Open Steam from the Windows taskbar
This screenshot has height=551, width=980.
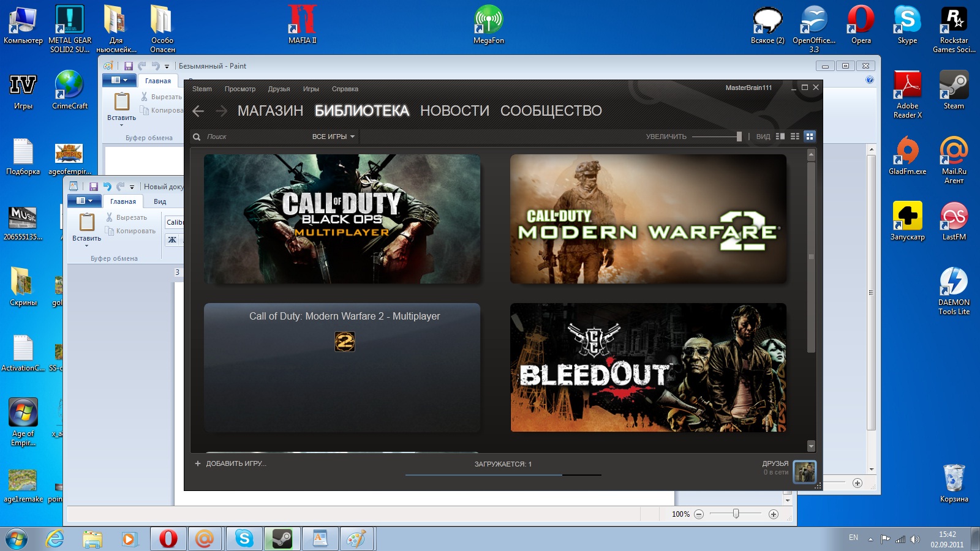[282, 539]
